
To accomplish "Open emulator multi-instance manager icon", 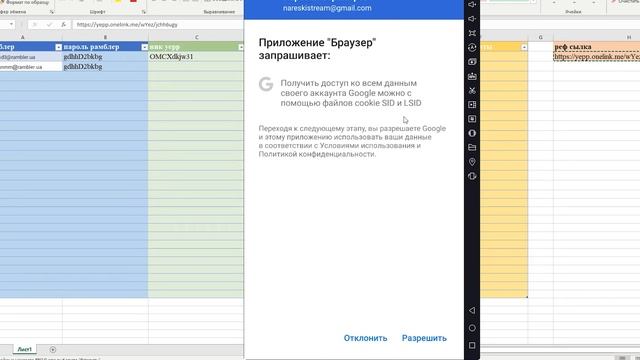I will click(x=472, y=104).
